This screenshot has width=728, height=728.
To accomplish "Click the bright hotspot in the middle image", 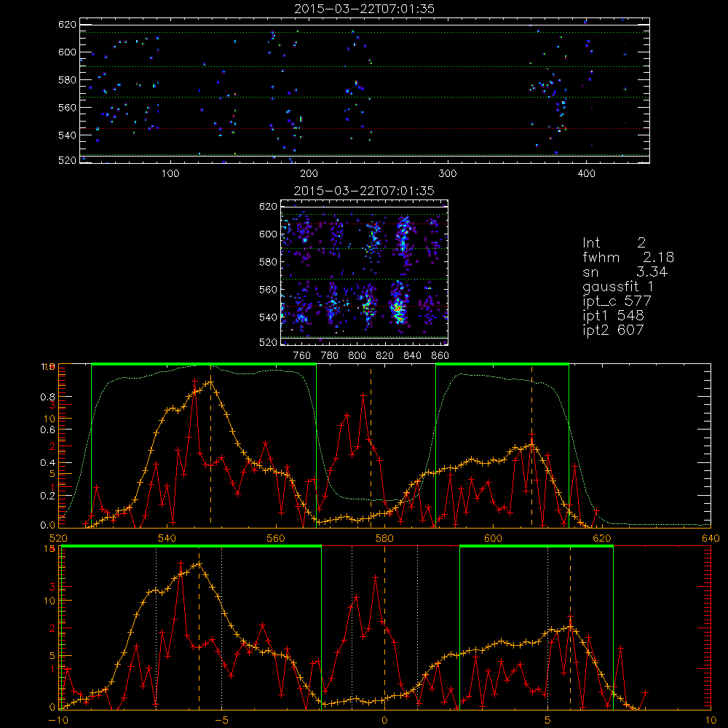I will (x=397, y=308).
